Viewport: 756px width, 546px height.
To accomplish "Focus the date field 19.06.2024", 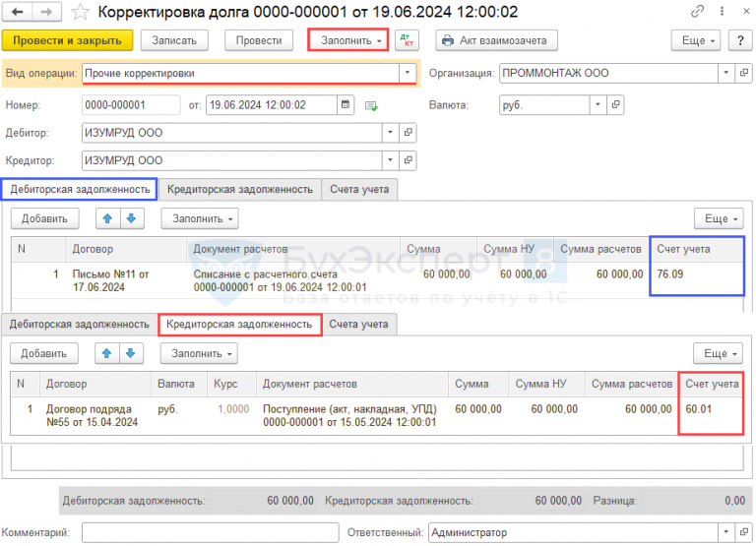I will pos(272,104).
